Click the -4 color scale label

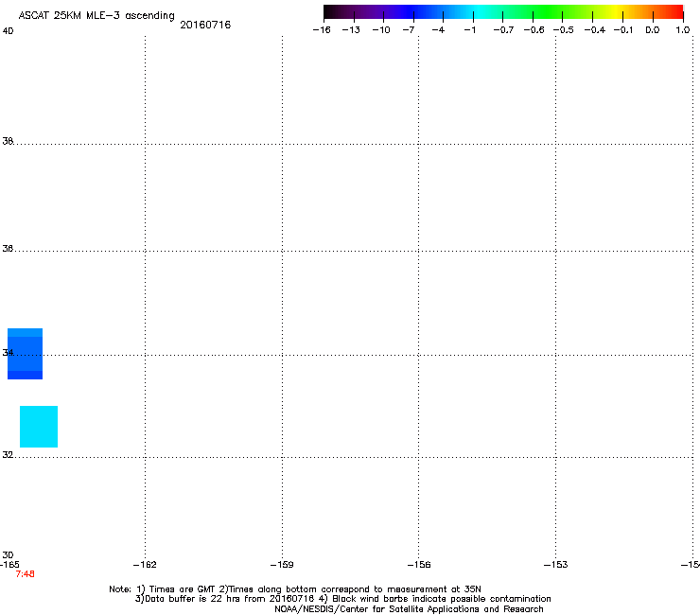pos(438,30)
